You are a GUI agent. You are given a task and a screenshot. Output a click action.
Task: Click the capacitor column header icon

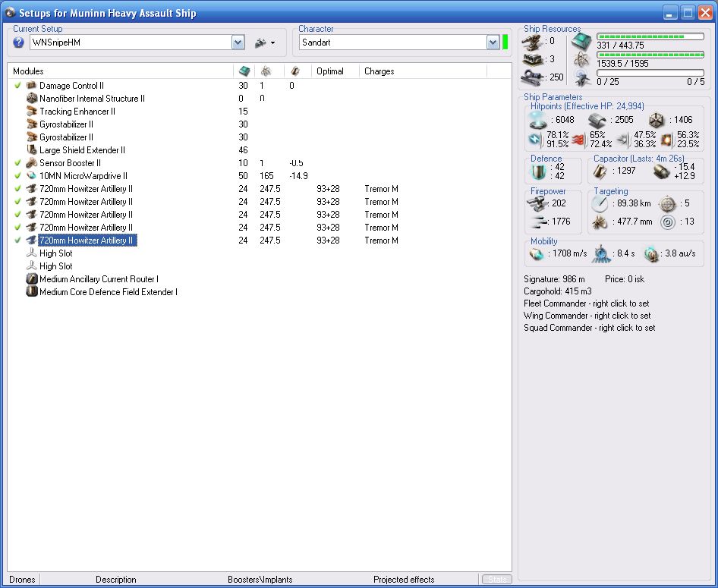click(295, 71)
